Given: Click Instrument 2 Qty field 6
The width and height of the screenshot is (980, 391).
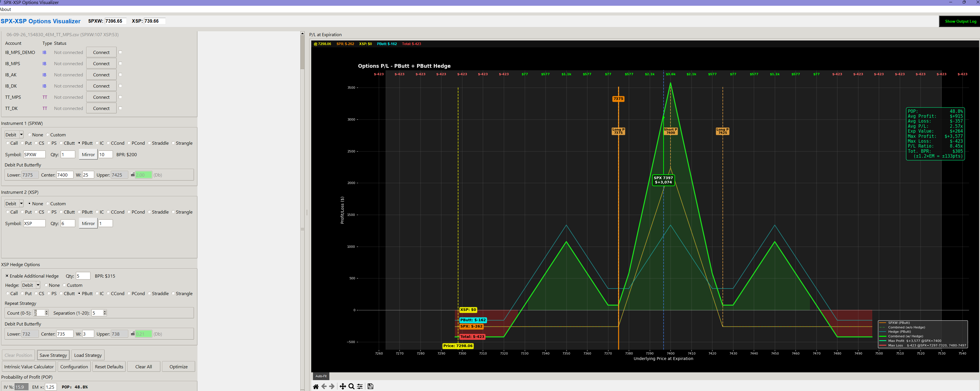Looking at the screenshot, I should point(68,223).
